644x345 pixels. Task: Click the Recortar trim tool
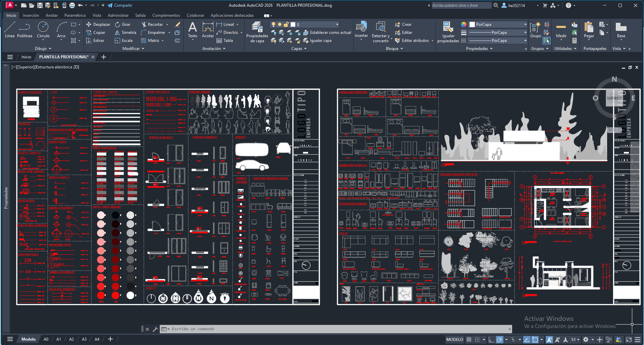(x=152, y=24)
